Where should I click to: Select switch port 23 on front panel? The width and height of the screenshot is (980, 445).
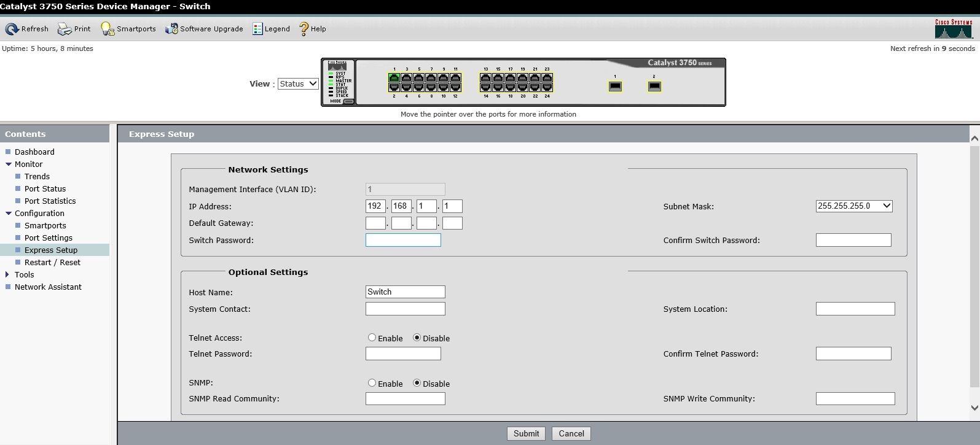547,78
